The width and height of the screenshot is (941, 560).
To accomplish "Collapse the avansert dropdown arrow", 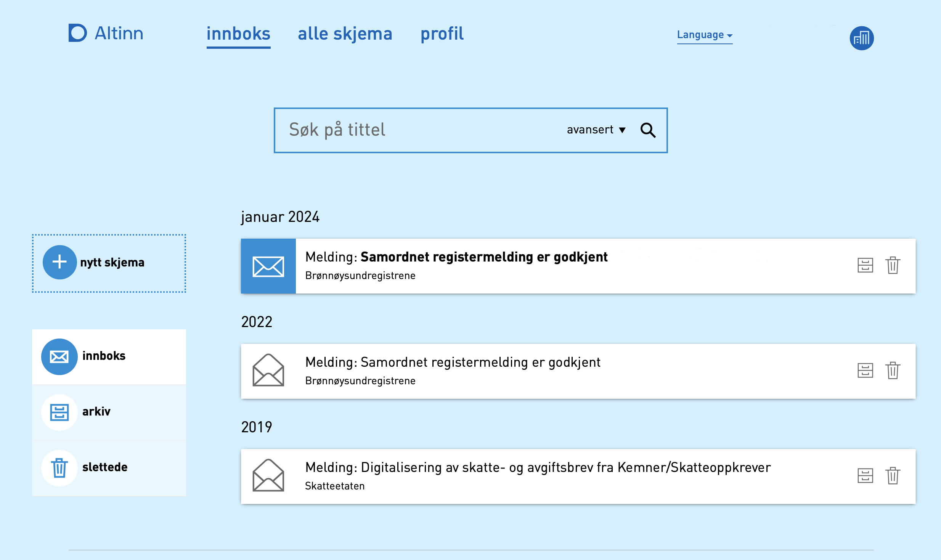I will coord(622,130).
